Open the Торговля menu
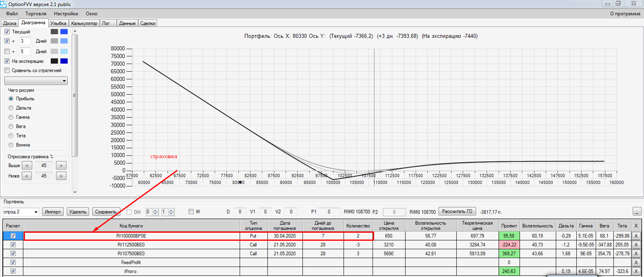644x277 pixels. coord(36,14)
